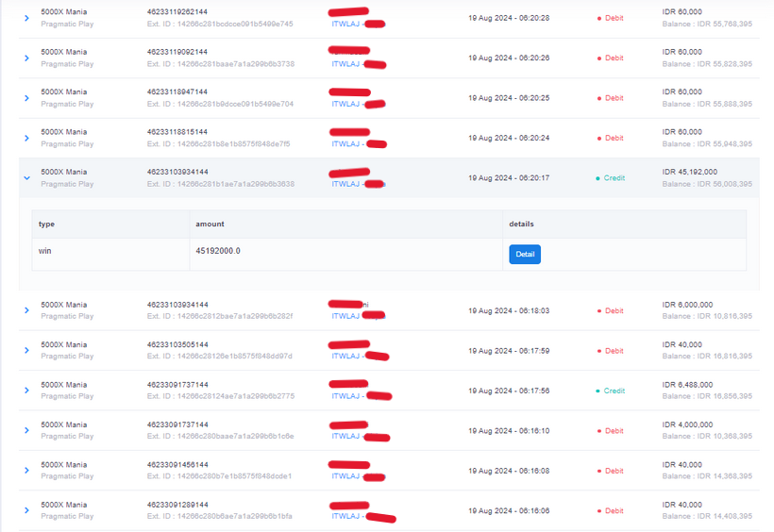774x532 pixels.
Task: Expand the IDR 4,000,000 debit row
Action: click(x=26, y=431)
